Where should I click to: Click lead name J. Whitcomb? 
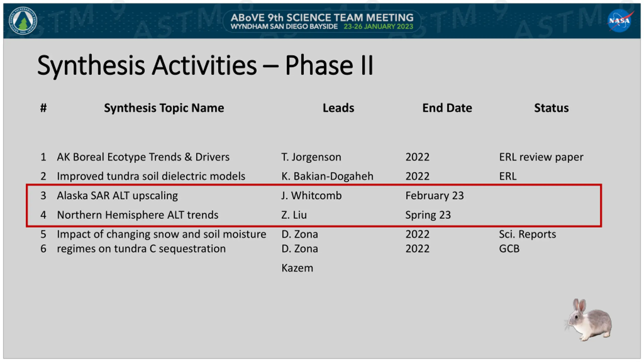[x=311, y=196]
